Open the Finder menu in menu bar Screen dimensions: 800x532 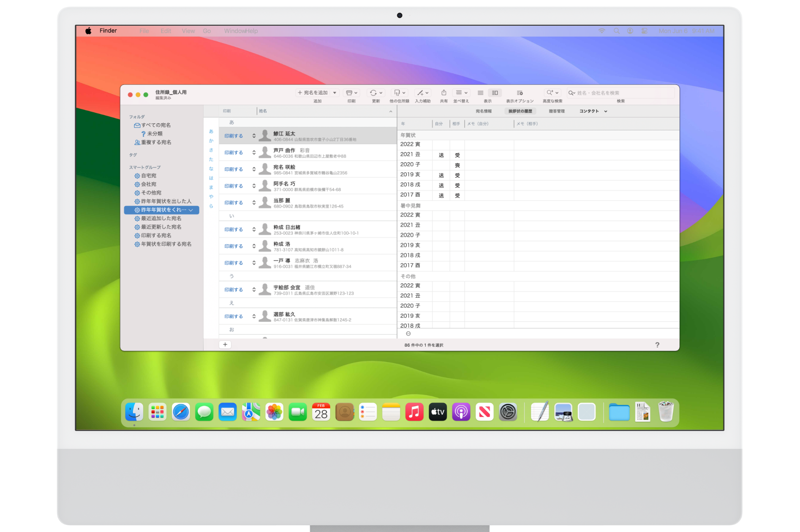108,31
